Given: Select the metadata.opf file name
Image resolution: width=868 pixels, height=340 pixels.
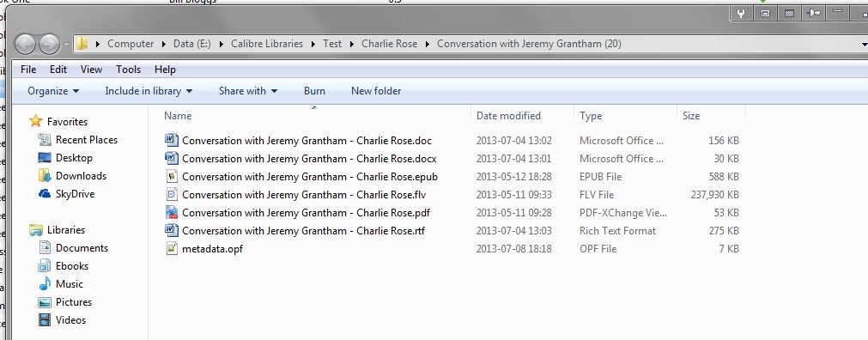Looking at the screenshot, I should tap(212, 249).
